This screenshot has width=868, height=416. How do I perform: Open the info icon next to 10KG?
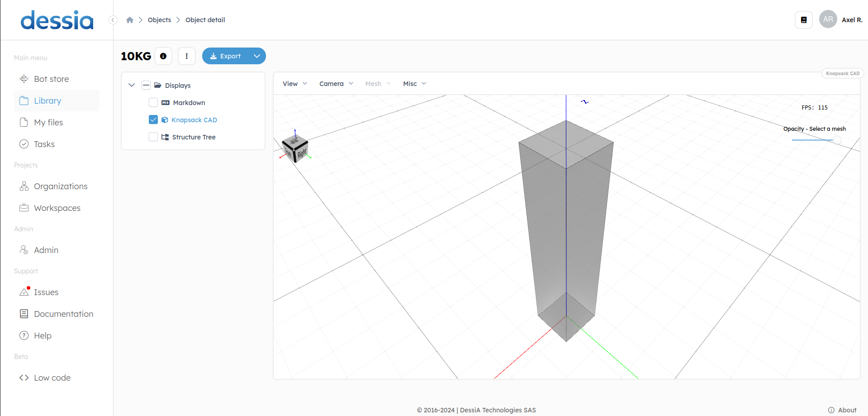coord(163,56)
